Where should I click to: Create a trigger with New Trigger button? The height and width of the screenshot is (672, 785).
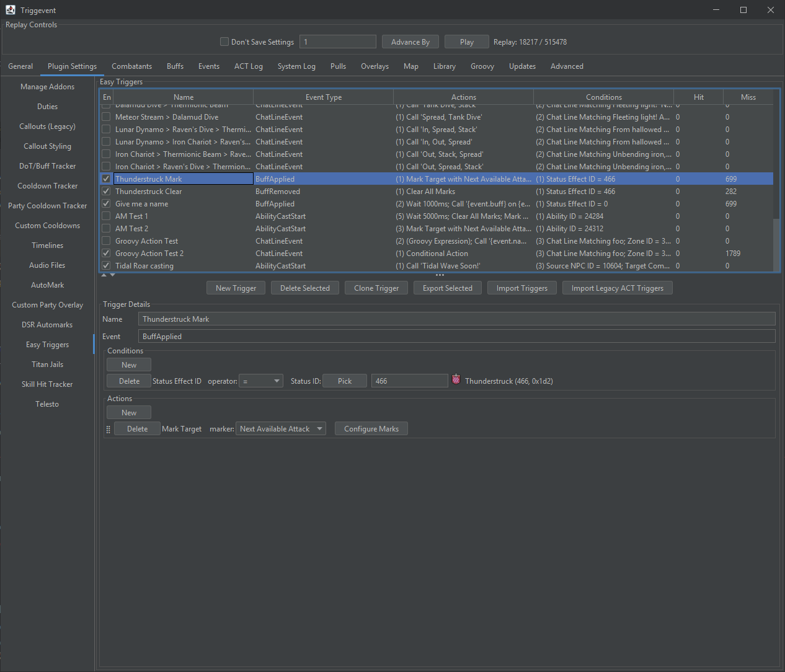[236, 288]
